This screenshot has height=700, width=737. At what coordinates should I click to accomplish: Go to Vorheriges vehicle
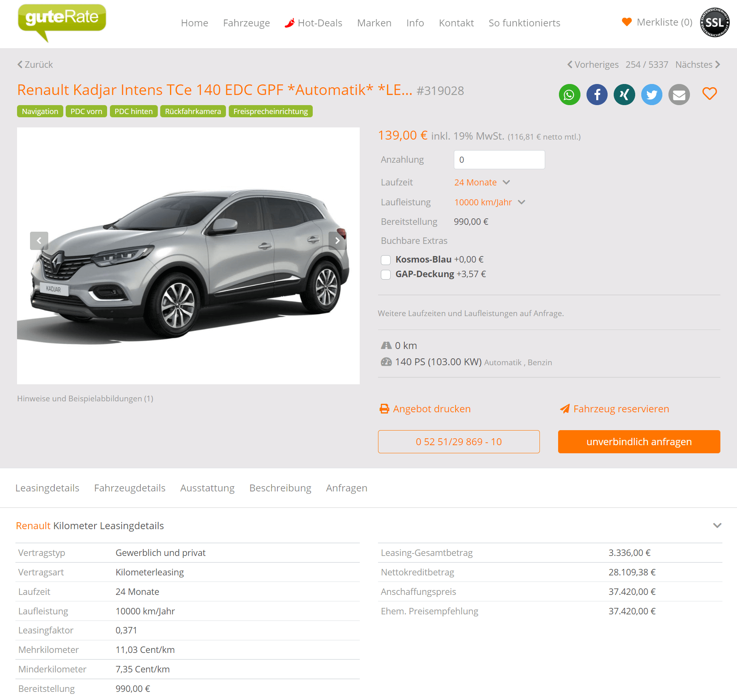[593, 65]
